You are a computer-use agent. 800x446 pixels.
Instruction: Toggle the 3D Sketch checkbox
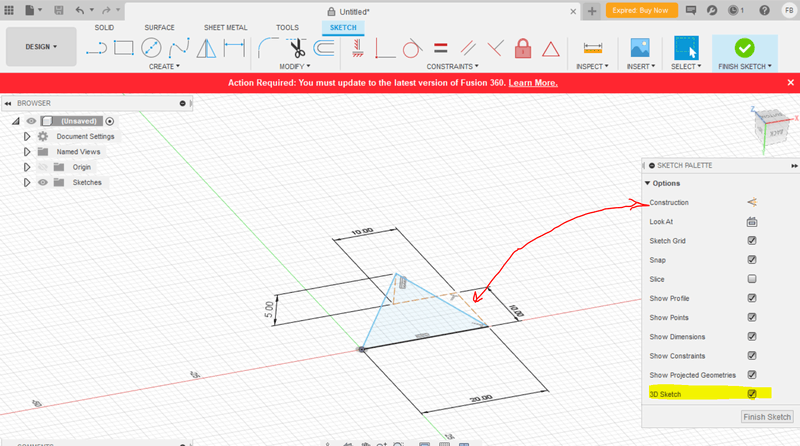752,394
